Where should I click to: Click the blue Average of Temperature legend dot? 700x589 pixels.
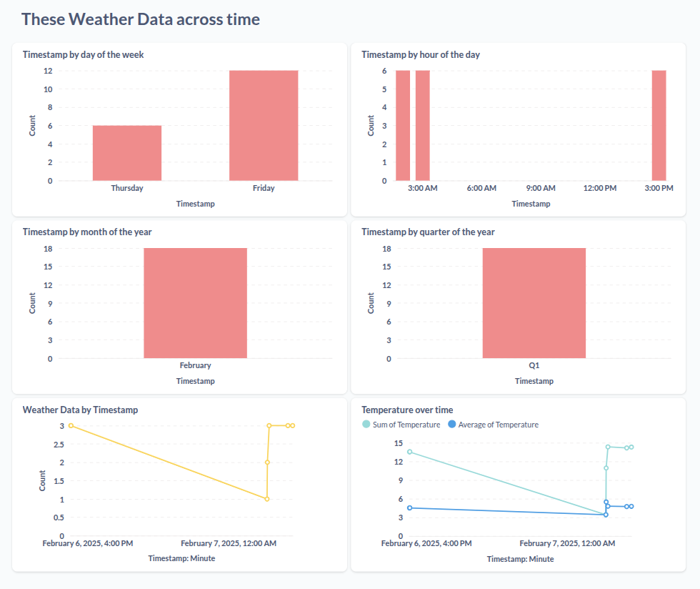pos(451,425)
